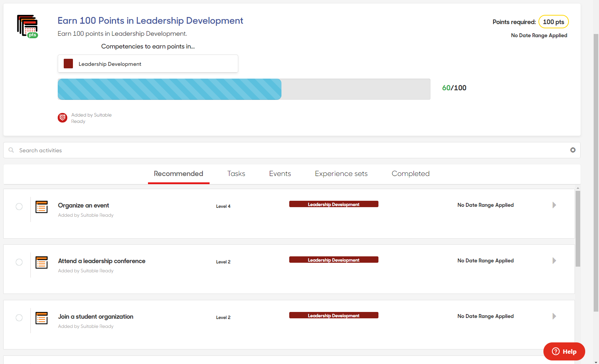This screenshot has width=599, height=364.
Task: Expand the Attend a leadership conference arrow
Action: 554,261
